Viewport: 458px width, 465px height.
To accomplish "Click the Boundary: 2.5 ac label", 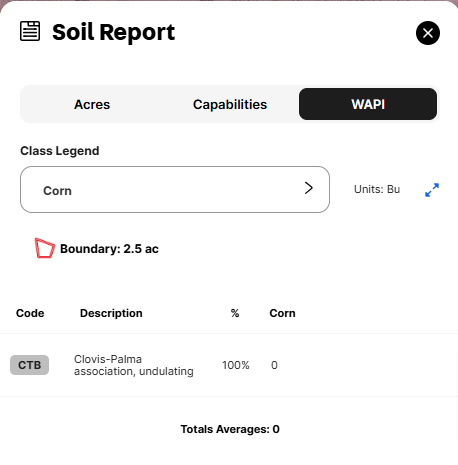I will (x=109, y=249).
